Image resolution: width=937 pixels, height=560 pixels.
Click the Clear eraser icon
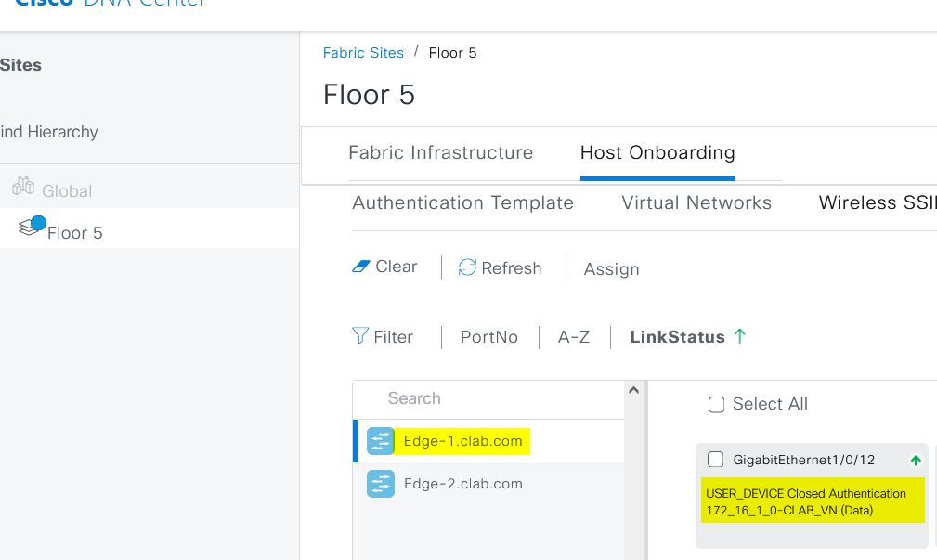click(361, 267)
